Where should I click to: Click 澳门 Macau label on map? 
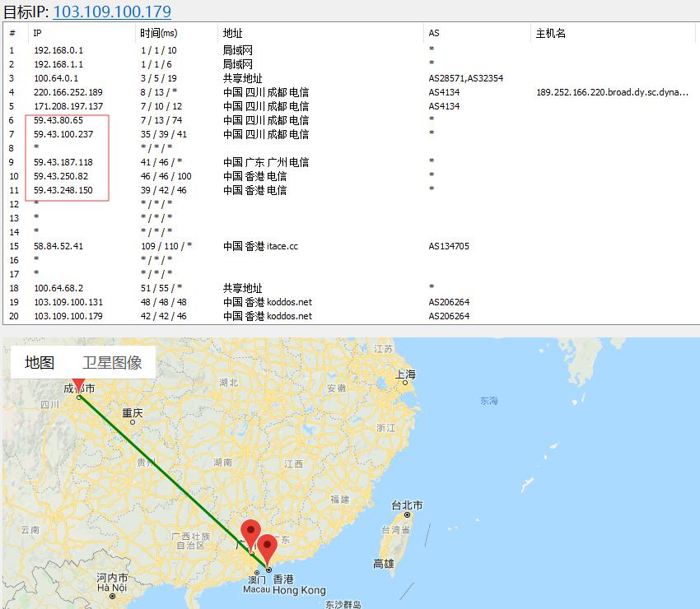tap(257, 584)
